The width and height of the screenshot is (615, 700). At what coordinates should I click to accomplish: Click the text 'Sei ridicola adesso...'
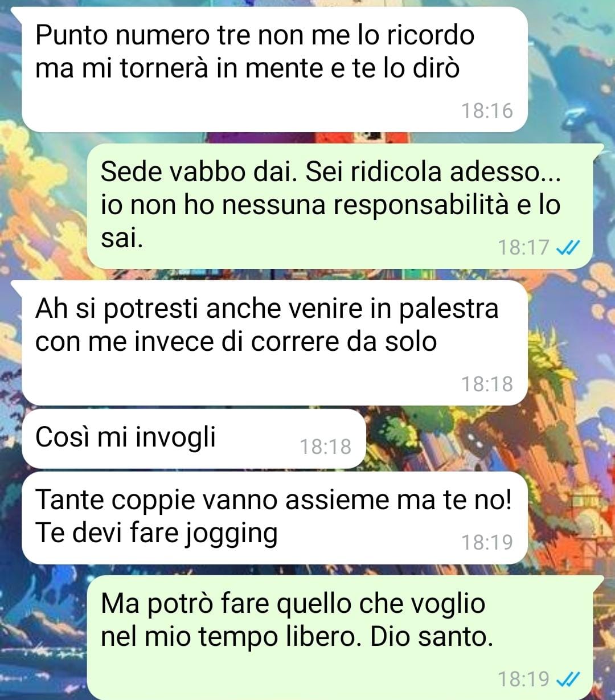pyautogui.click(x=433, y=172)
